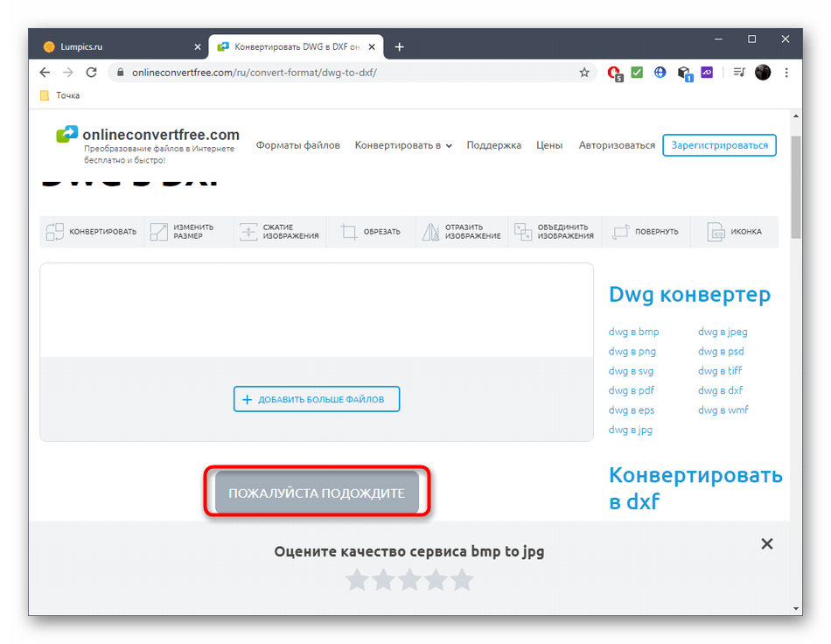Click the scrollbar down arrow
The height and width of the screenshot is (644, 831).
point(795,608)
